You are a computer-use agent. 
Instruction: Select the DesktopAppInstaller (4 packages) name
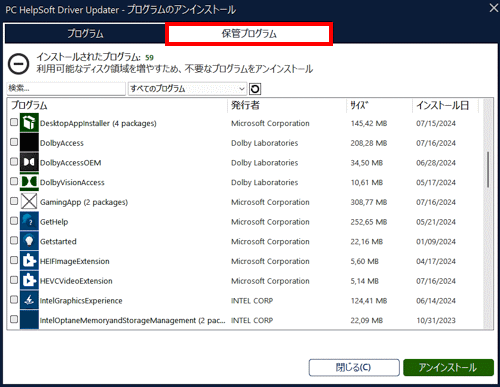pos(98,123)
